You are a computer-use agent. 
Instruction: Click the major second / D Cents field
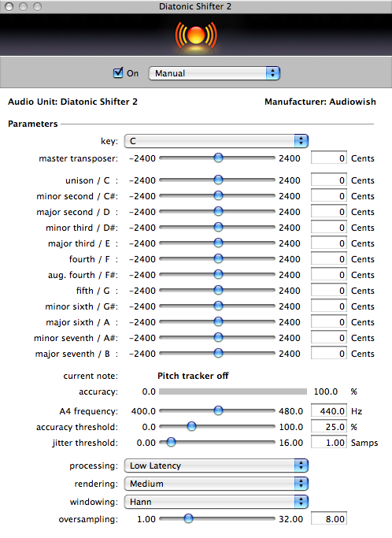(329, 212)
